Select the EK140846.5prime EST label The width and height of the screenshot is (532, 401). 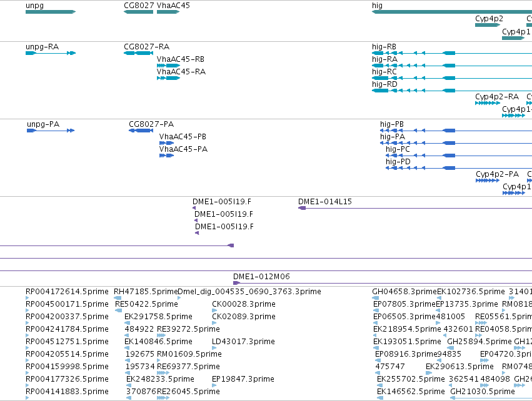[x=158, y=342]
